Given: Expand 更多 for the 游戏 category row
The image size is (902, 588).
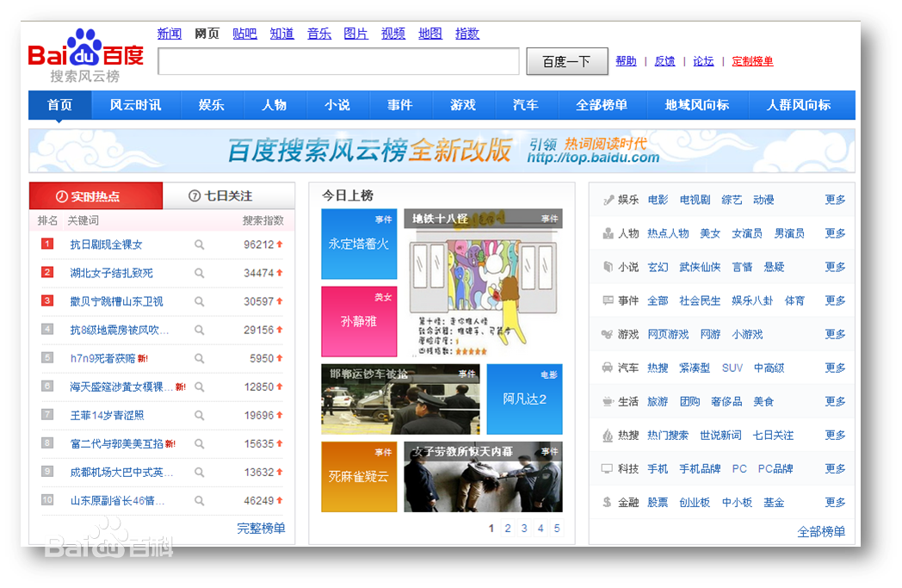Looking at the screenshot, I should coord(835,334).
